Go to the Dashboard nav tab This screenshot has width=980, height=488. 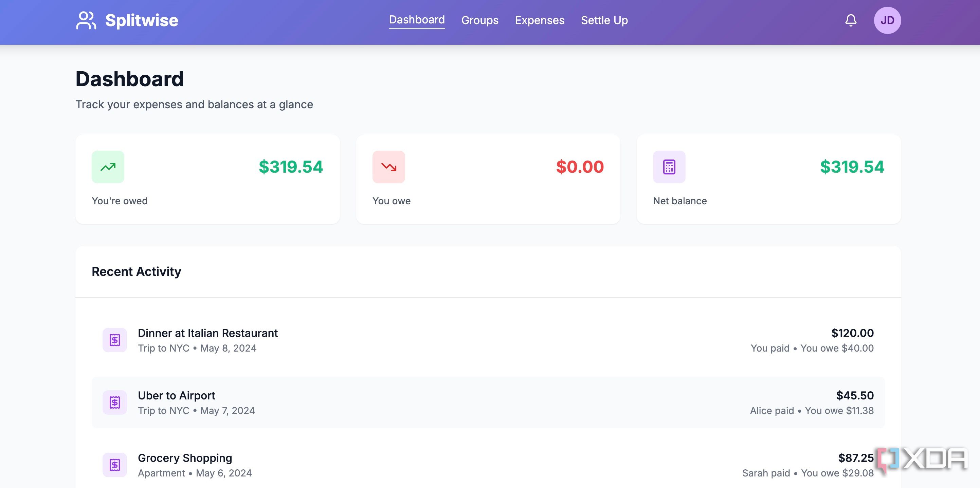coord(417,20)
